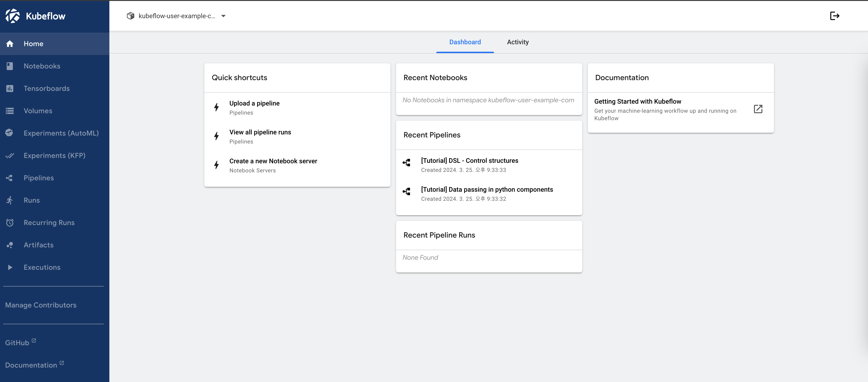Click the Experiments (AutoML) icon
Viewport: 868px width, 382px height.
[x=10, y=133]
